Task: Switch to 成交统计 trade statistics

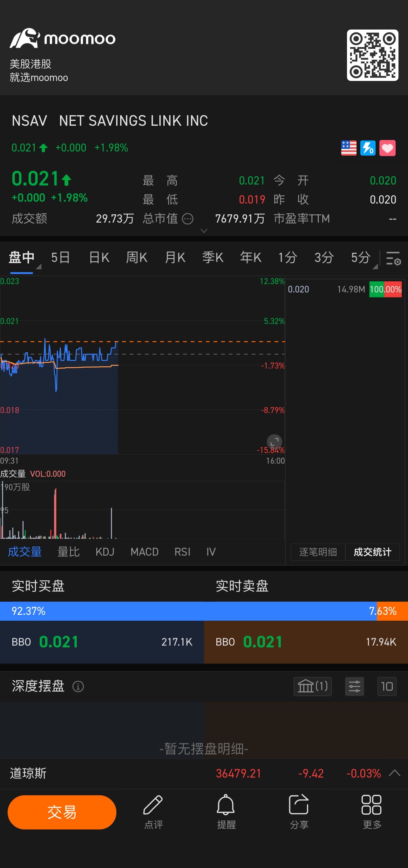Action: click(x=373, y=552)
